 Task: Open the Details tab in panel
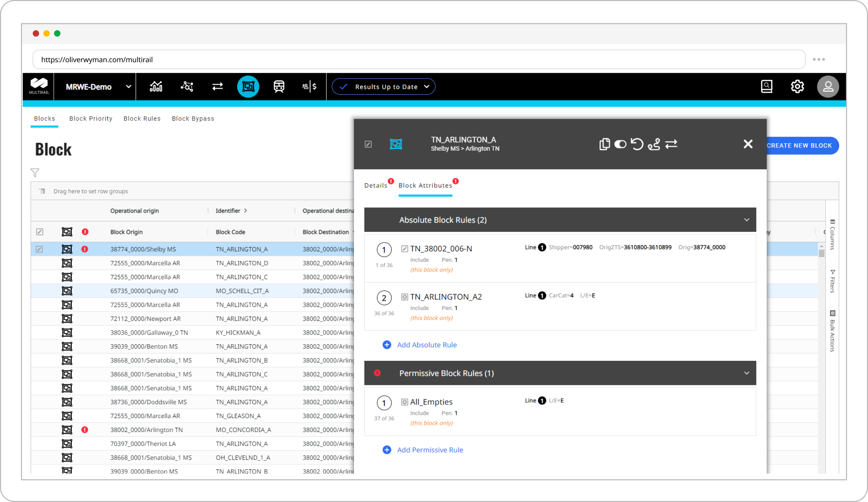tap(376, 186)
